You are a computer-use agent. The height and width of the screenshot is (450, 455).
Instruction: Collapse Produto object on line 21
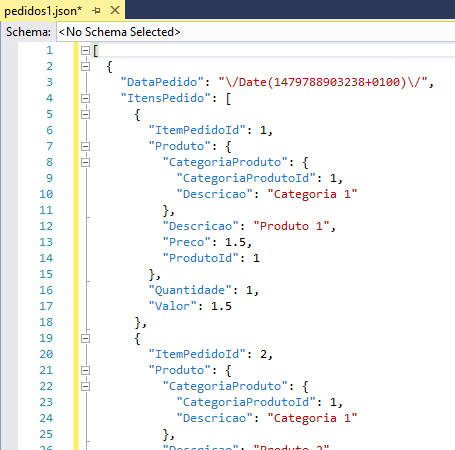(x=85, y=371)
